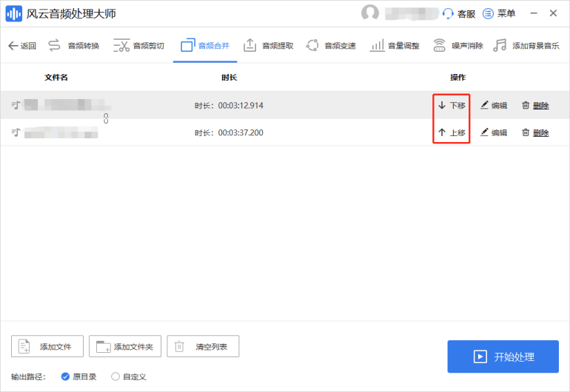Move the 00:03:37.200 file up with 上移
Screen dimensions: 570x392
(452, 132)
